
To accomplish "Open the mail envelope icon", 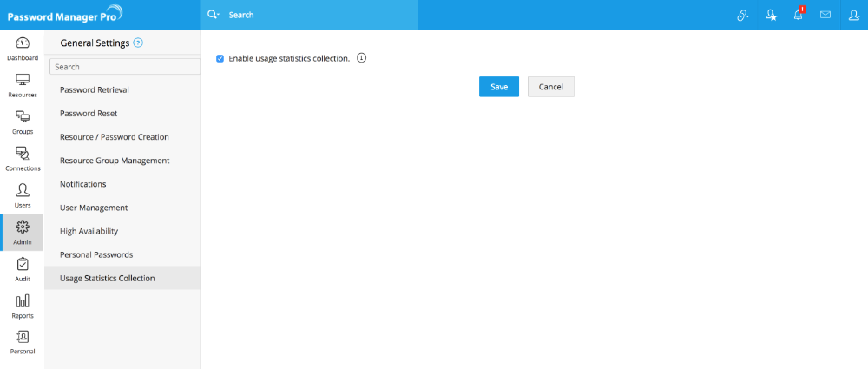I will 825,15.
